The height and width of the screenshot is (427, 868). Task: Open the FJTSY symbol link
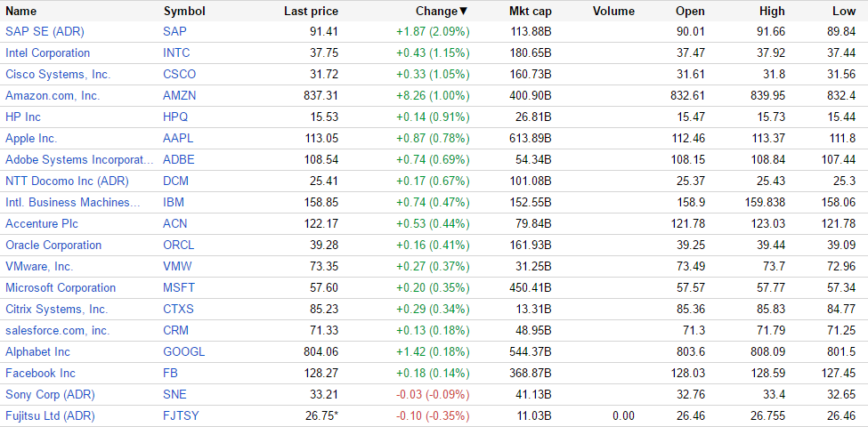181,415
